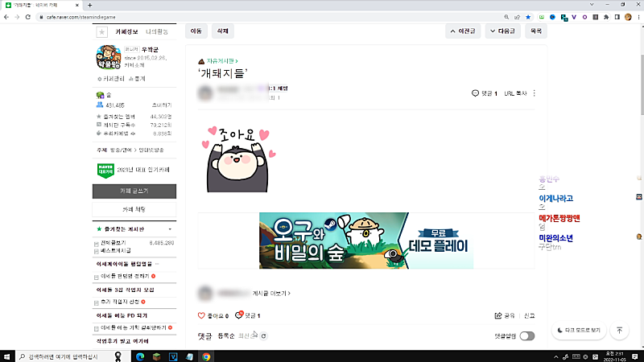644x362 pixels.
Task: Open the post's three-dot more menu
Action: (534, 93)
